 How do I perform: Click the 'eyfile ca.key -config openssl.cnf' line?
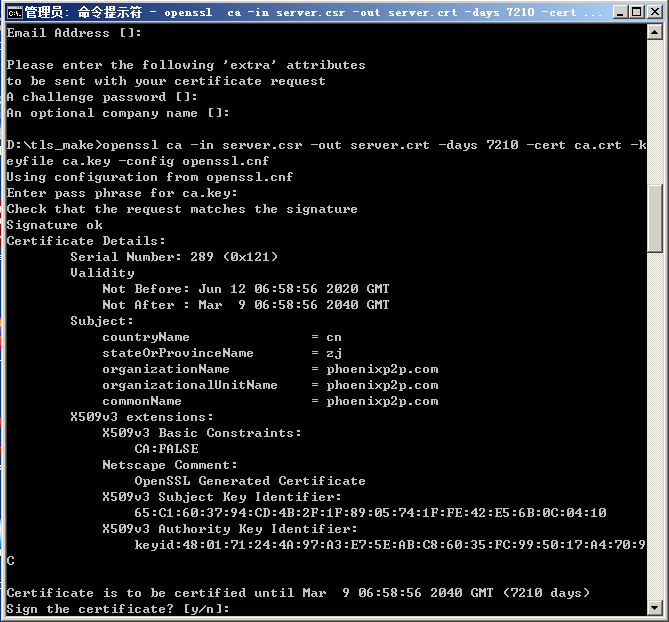[138, 161]
